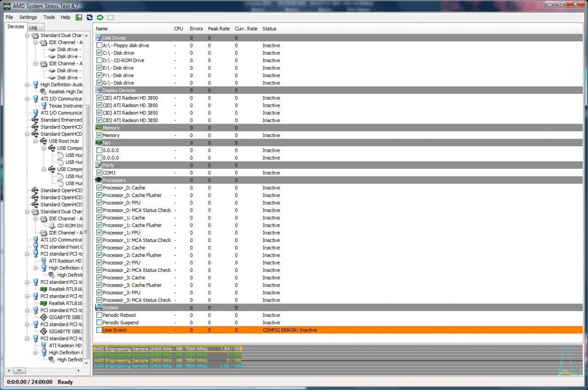Click the device tree horizontal scrollbar thumb
The image size is (588, 390).
coord(19,371)
